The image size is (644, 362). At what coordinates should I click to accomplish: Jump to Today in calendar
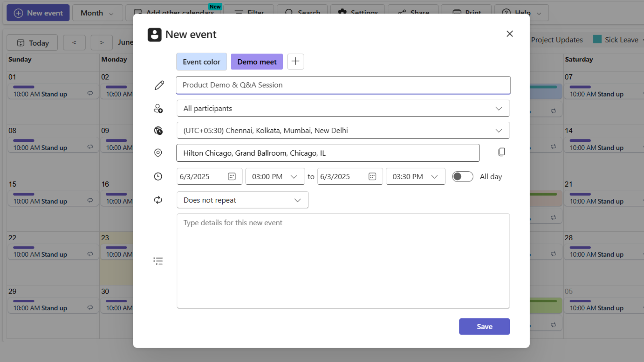tap(32, 43)
